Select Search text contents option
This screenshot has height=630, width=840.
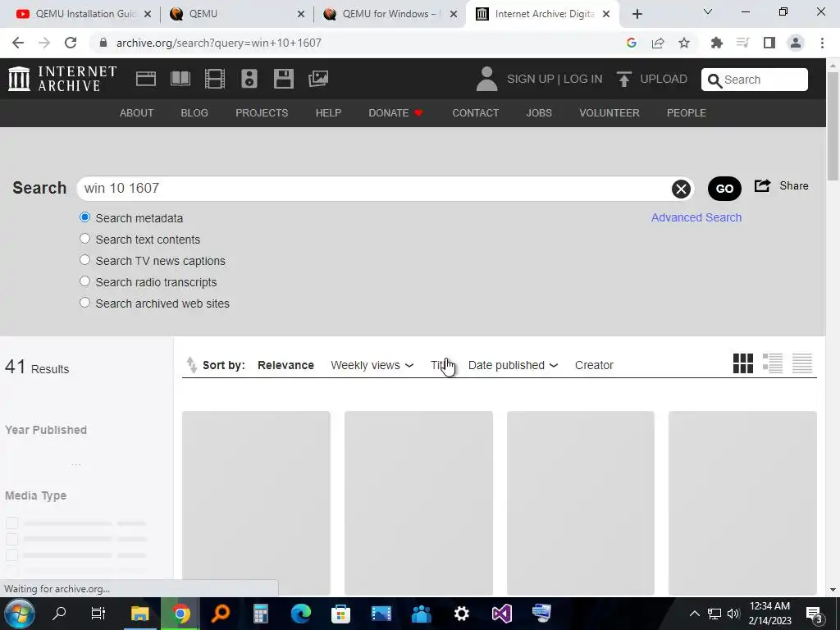point(84,239)
